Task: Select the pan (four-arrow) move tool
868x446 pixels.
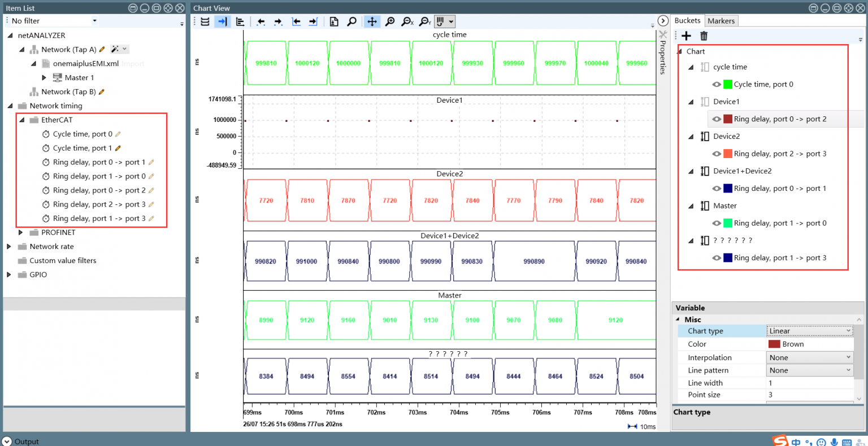Action: [x=372, y=21]
